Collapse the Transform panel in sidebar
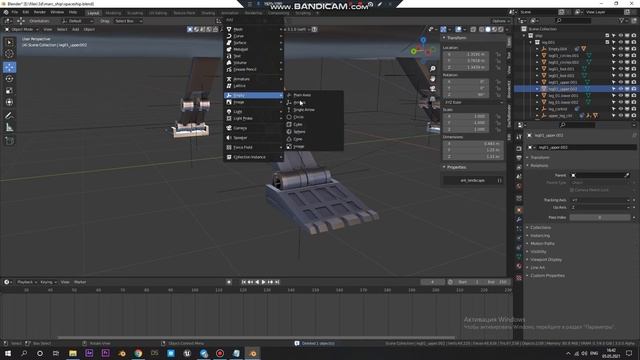This screenshot has height=360, width=640. (456, 38)
